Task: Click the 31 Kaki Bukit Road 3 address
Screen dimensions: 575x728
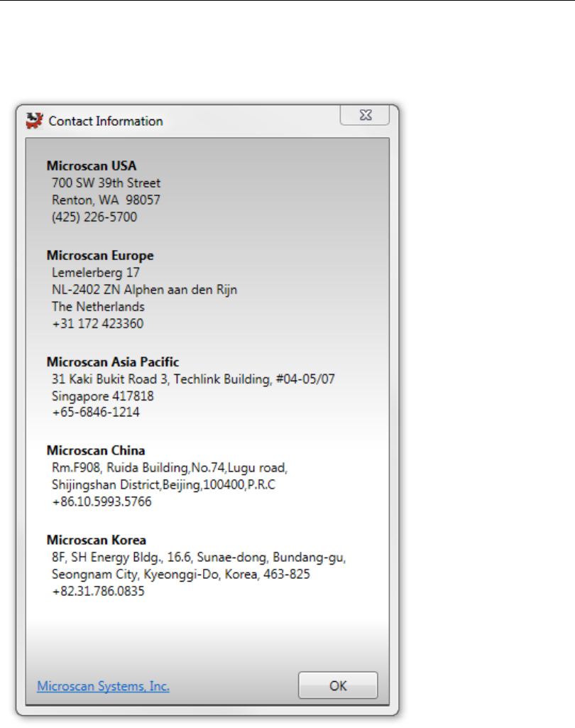Action: point(193,379)
